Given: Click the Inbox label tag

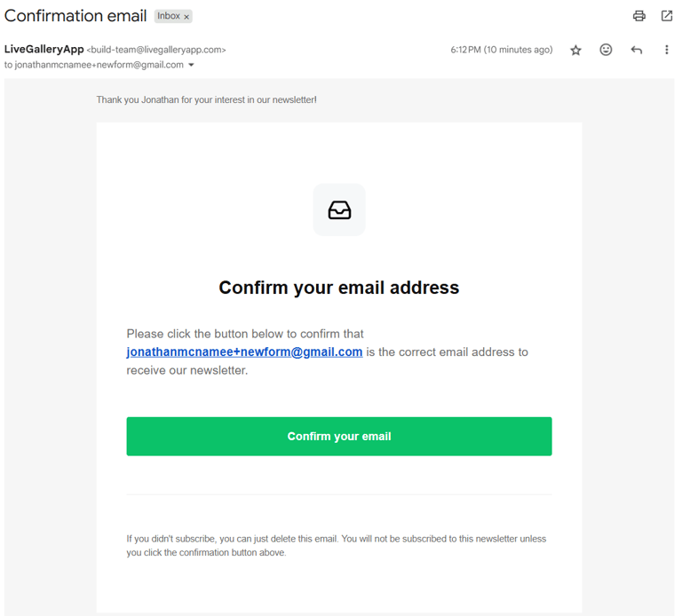Looking at the screenshot, I should 169,16.
